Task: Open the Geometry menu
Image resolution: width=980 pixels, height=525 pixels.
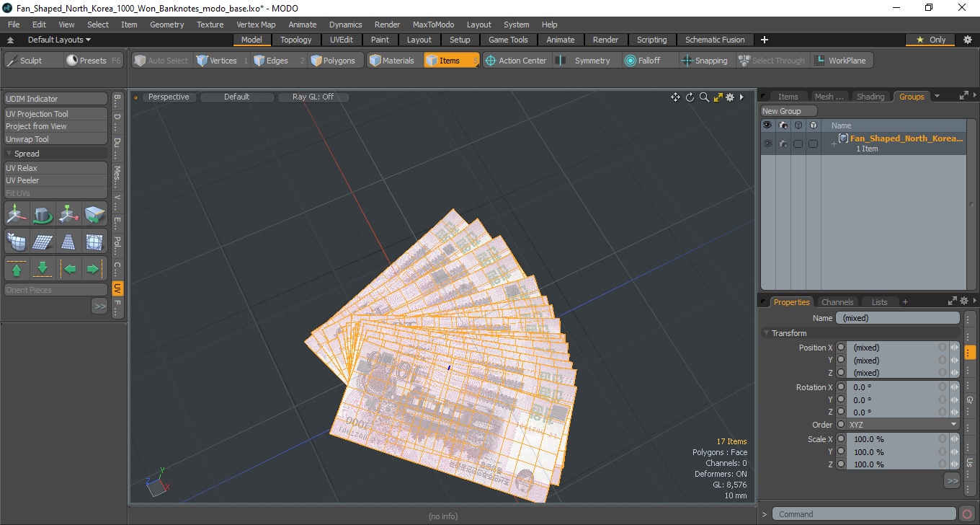Action: (166, 25)
